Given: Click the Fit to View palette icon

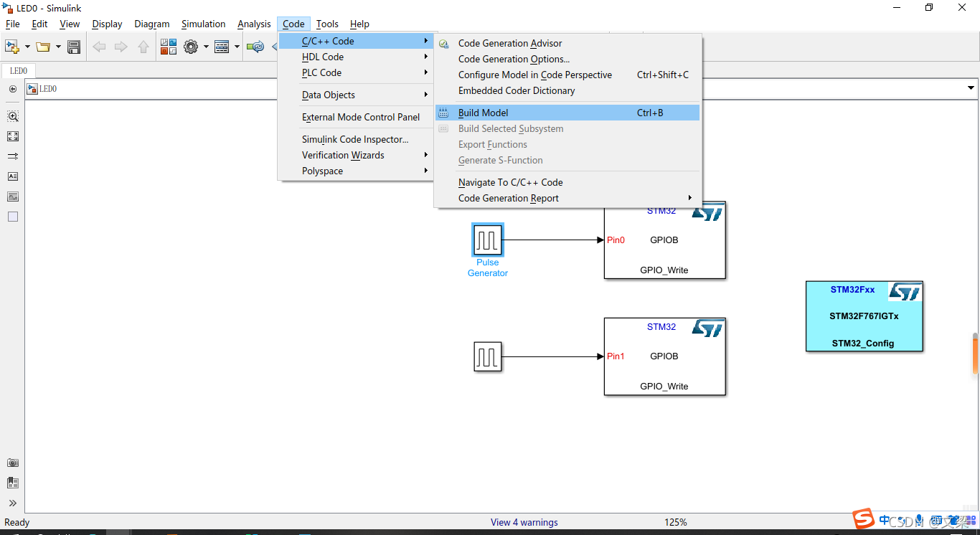Looking at the screenshot, I should (x=12, y=136).
